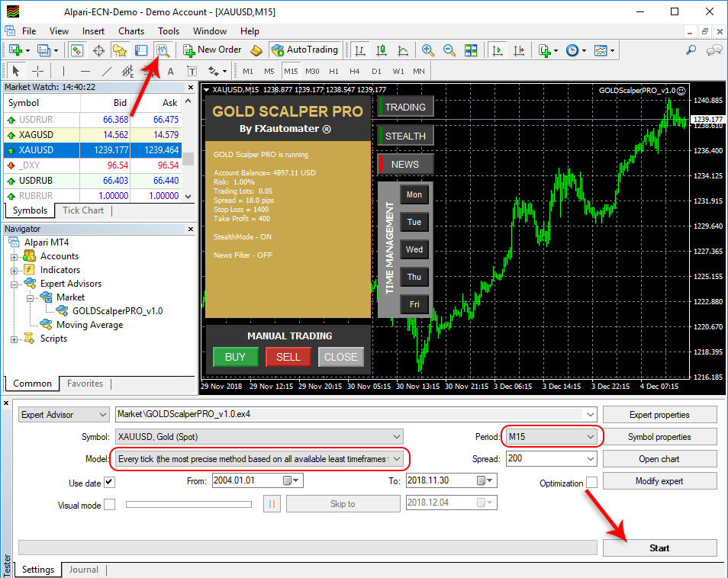Zoom in on the chart
This screenshot has width=728, height=578.
[x=427, y=50]
